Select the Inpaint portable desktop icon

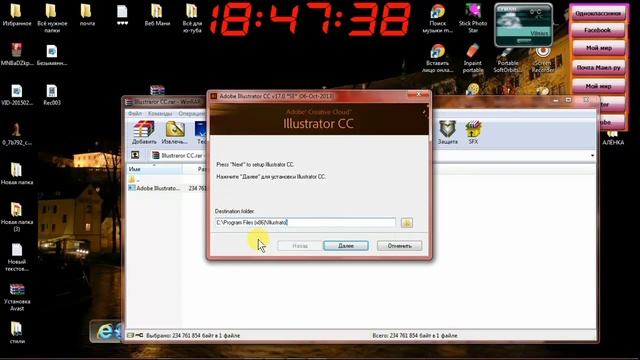coord(473,58)
